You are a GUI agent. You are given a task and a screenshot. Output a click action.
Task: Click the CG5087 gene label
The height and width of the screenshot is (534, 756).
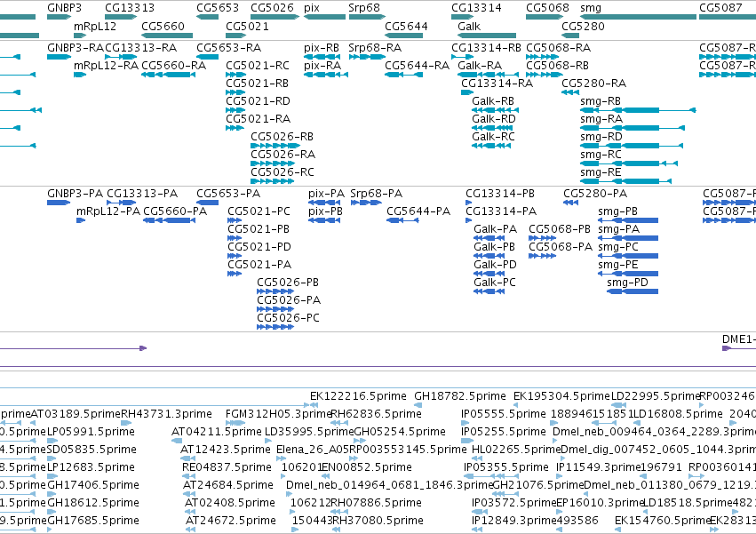pyautogui.click(x=720, y=8)
